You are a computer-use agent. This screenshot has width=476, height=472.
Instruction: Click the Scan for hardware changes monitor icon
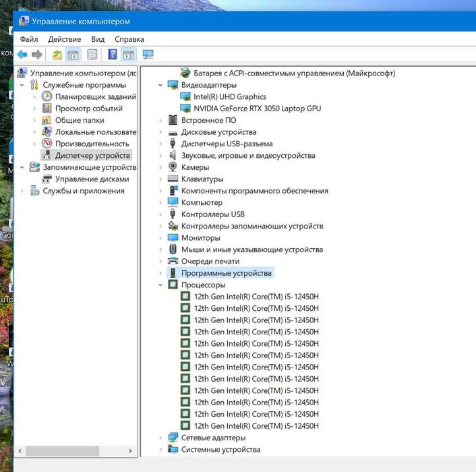[148, 55]
